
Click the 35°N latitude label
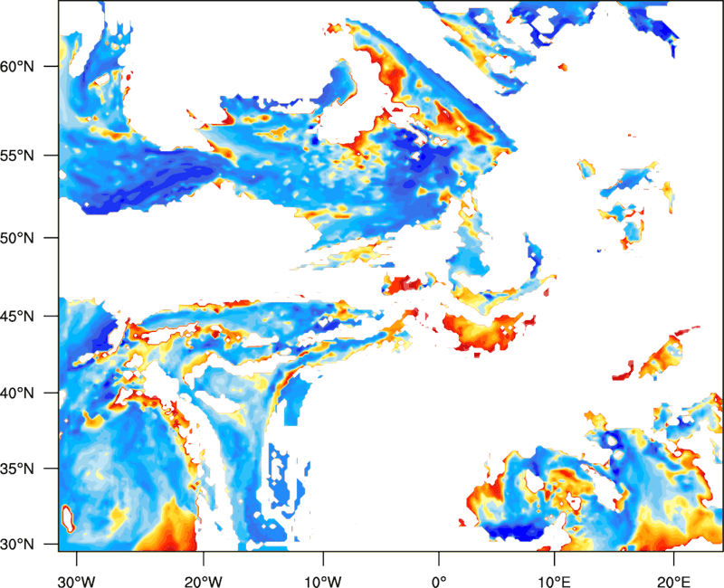pyautogui.click(x=17, y=469)
